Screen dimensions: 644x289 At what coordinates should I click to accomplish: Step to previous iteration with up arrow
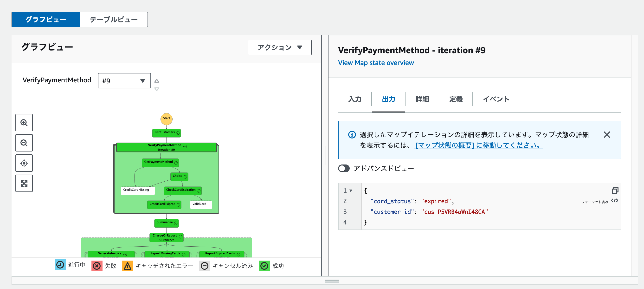(x=156, y=81)
